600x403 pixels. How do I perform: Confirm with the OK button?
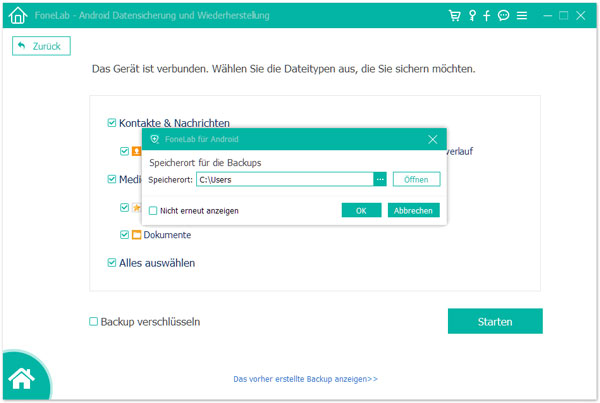pos(361,210)
